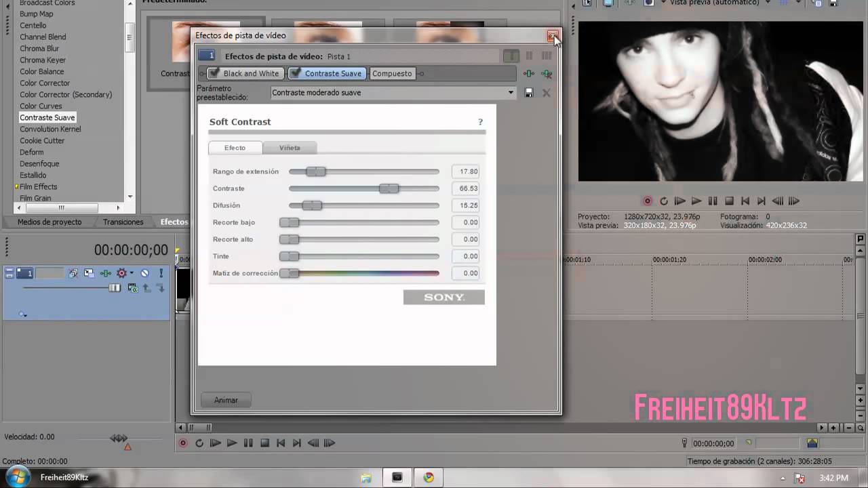Open Soft Contrast help question mark
This screenshot has height=488, width=868.
click(x=480, y=122)
